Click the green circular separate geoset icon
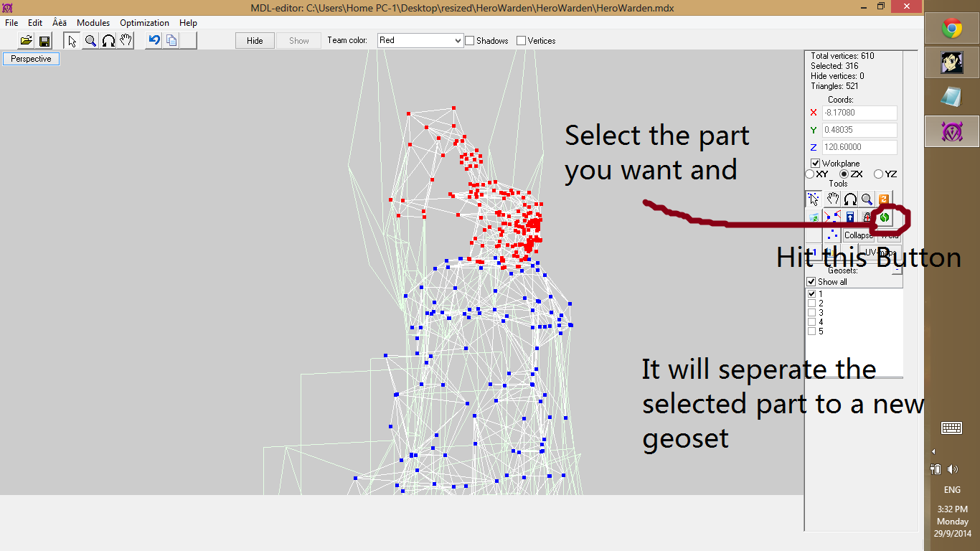980x551 pixels. click(x=885, y=217)
